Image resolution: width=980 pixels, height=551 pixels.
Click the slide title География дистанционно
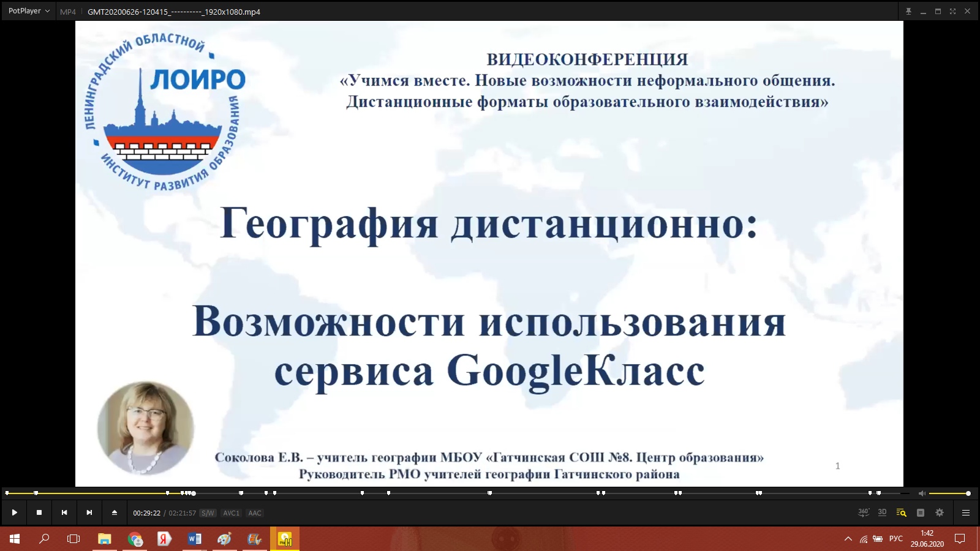pyautogui.click(x=489, y=223)
